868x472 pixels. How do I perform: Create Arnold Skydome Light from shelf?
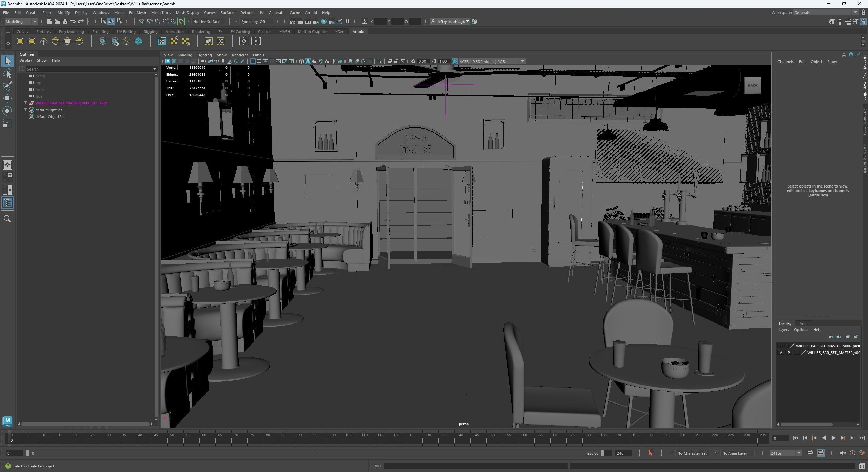(x=56, y=41)
